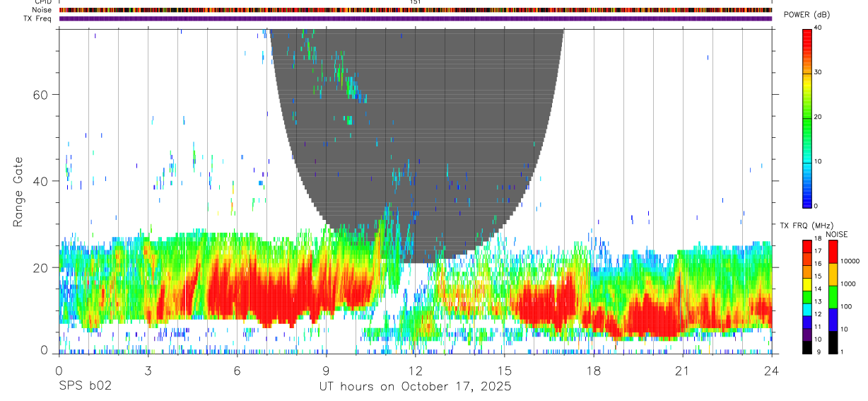Click the Noise row label at top left
Image resolution: width=868 pixels, height=401 pixels.
[42, 10]
